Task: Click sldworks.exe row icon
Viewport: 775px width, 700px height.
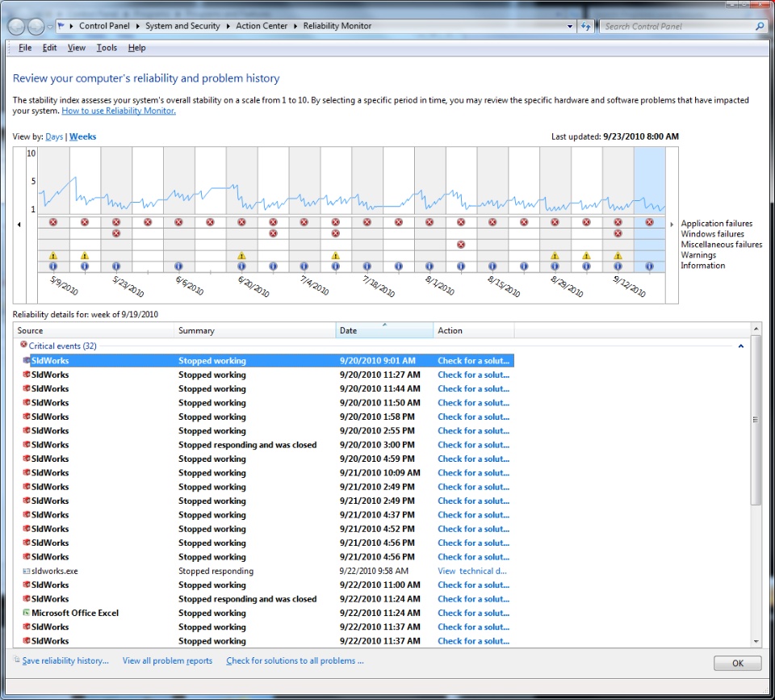Action: click(26, 571)
